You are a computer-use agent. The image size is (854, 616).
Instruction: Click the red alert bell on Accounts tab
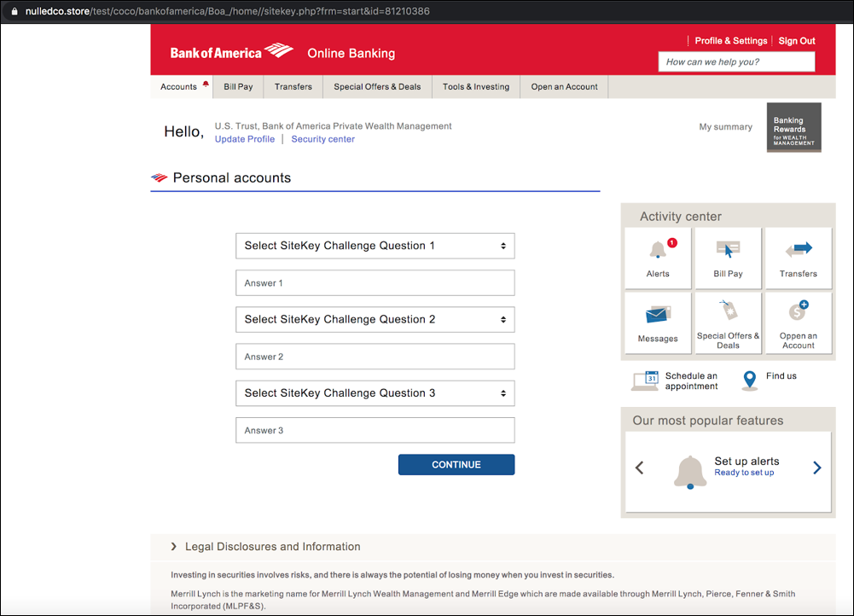206,84
